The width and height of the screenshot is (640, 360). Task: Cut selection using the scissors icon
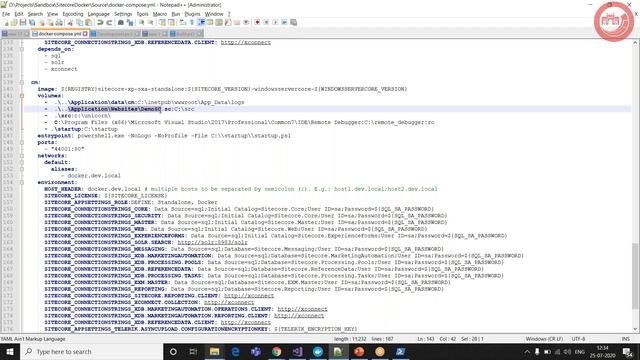click(x=70, y=22)
